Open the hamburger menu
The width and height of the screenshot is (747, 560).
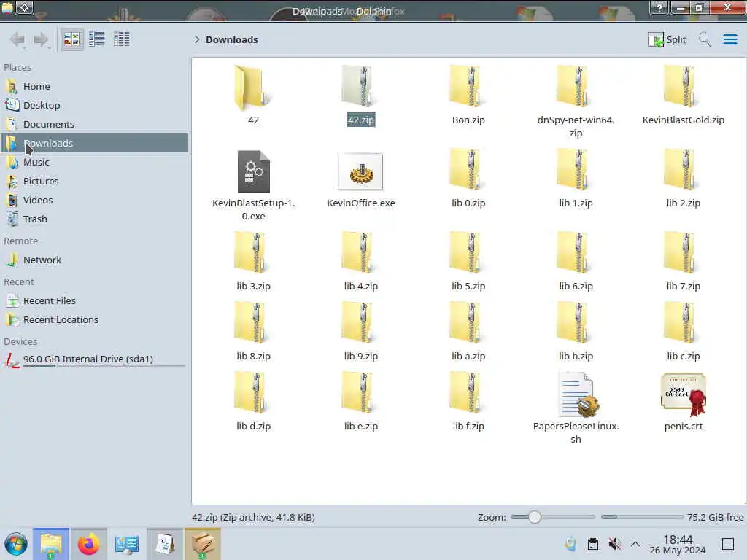(729, 39)
